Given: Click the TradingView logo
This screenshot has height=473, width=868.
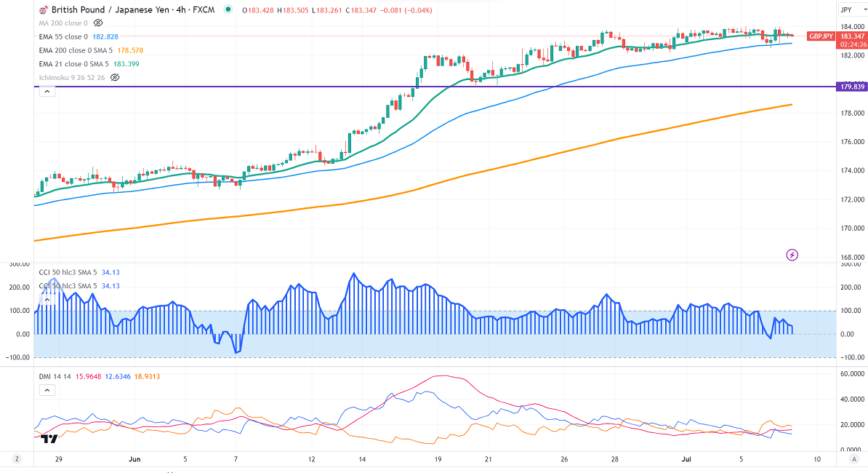Looking at the screenshot, I should point(49,440).
